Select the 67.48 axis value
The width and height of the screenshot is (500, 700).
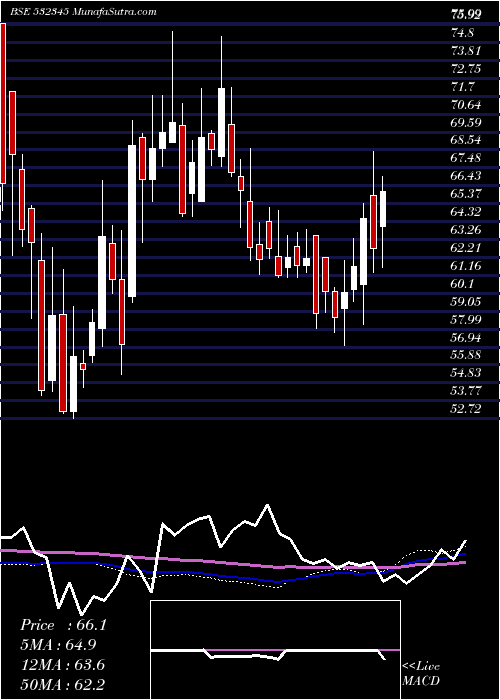tap(467, 158)
